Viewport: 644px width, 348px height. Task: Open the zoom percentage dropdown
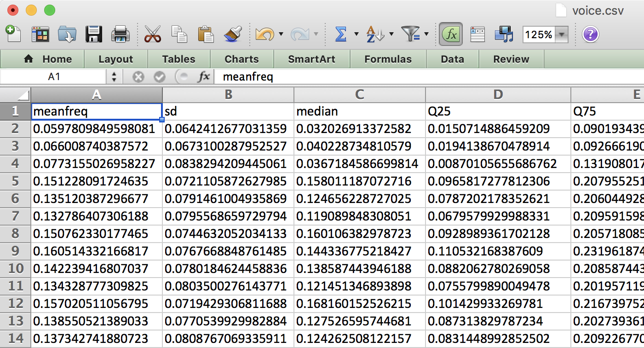562,35
